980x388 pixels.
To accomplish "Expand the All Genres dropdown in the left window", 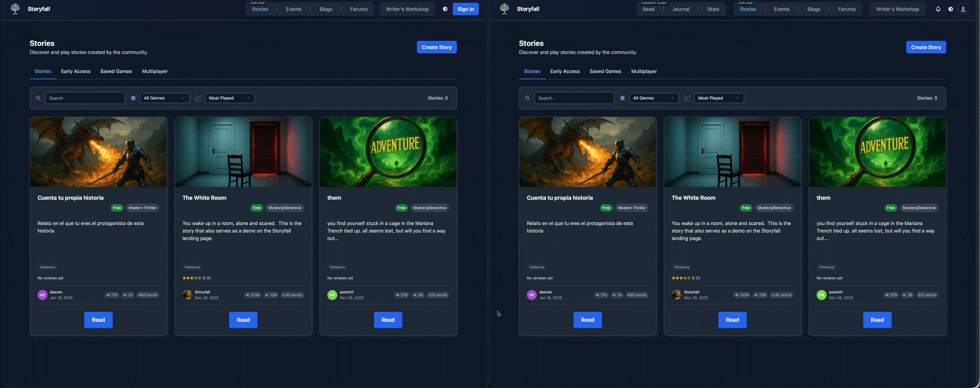I will (x=164, y=98).
